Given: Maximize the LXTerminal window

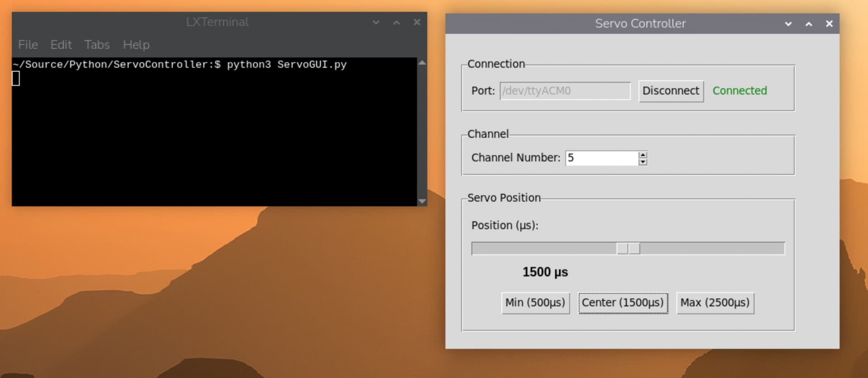Looking at the screenshot, I should click(x=396, y=22).
